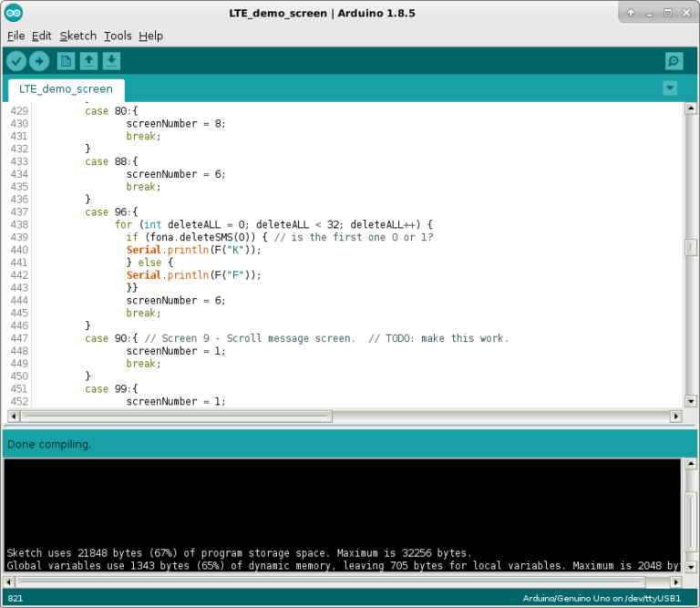The image size is (700, 608).
Task: Open the tab options dropdown arrow
Action: coord(670,88)
